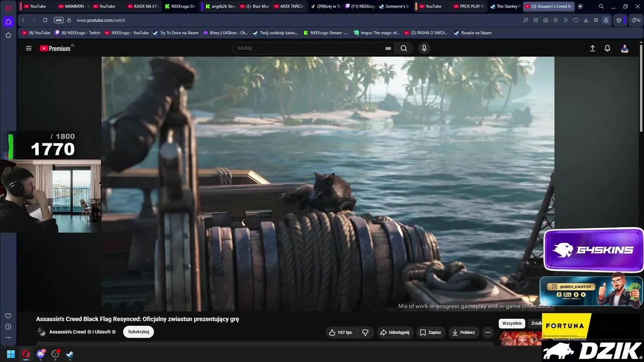This screenshot has width=644, height=362.
Task: Open the Opera AI button
Action: tap(635, 20)
